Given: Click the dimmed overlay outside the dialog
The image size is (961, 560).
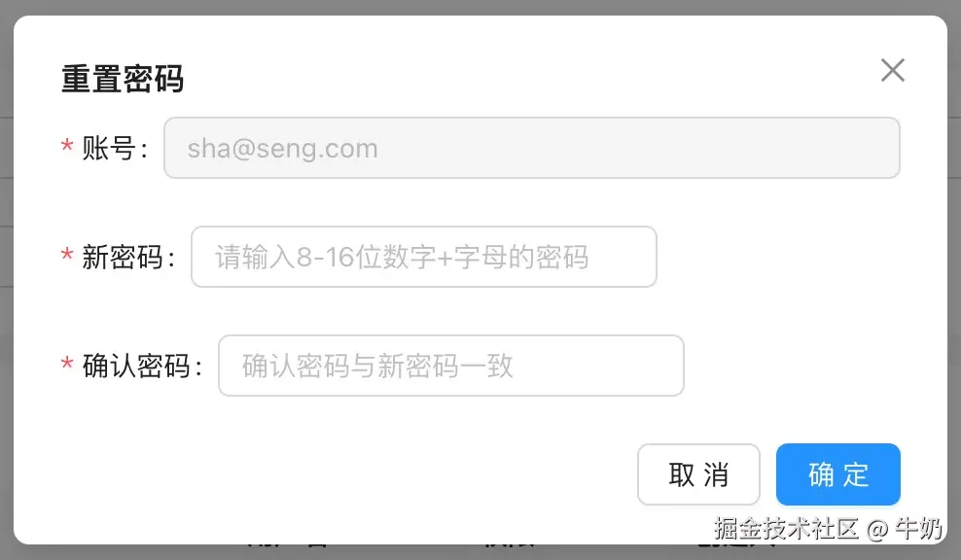Looking at the screenshot, I should click(x=10, y=292).
